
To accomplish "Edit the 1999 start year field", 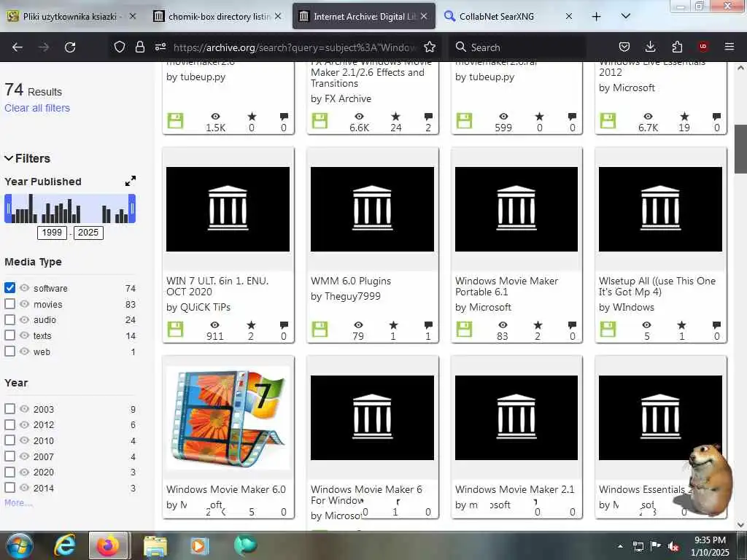I will [x=52, y=233].
